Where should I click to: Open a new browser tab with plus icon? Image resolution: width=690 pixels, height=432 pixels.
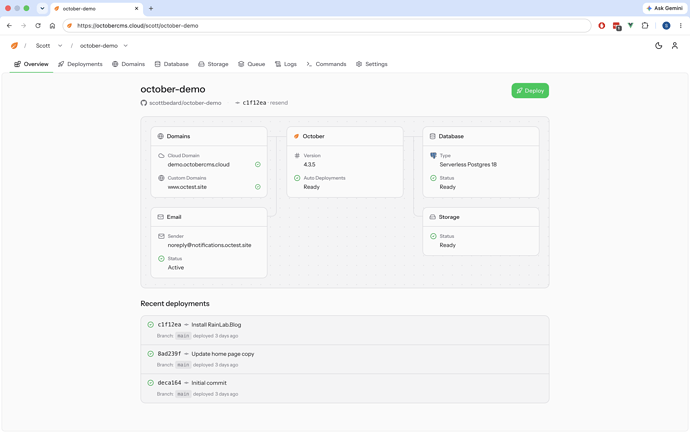click(x=151, y=8)
